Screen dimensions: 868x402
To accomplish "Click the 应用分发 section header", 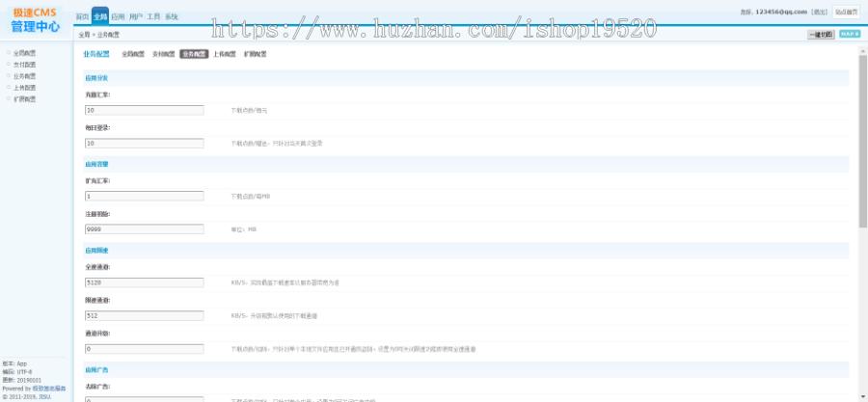I will pyautogui.click(x=96, y=78).
